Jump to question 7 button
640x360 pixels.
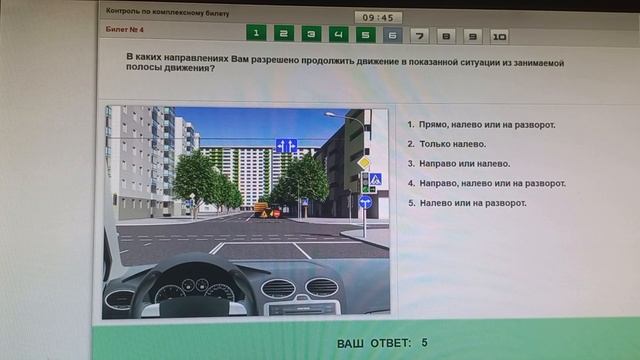point(420,36)
